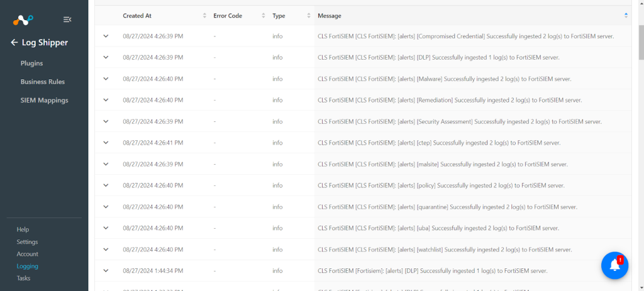The height and width of the screenshot is (291, 644).
Task: Open Plugins in sidebar
Action: 31,63
